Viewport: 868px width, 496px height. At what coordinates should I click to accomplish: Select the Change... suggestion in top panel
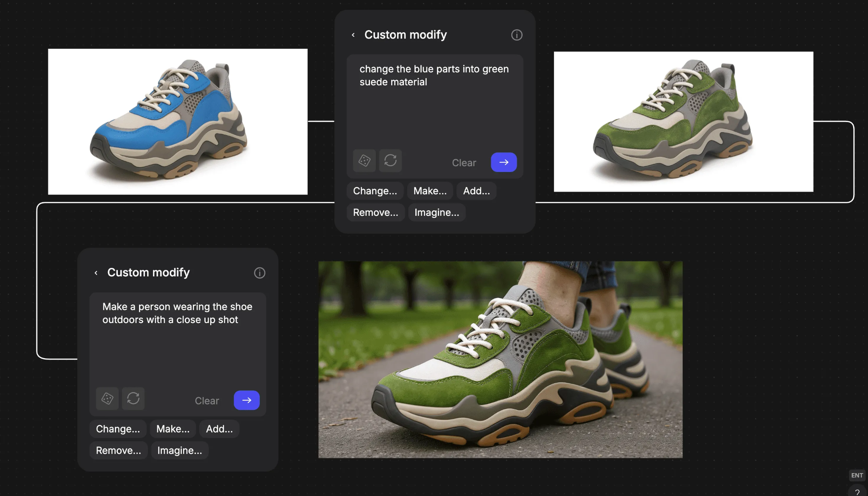(x=375, y=191)
